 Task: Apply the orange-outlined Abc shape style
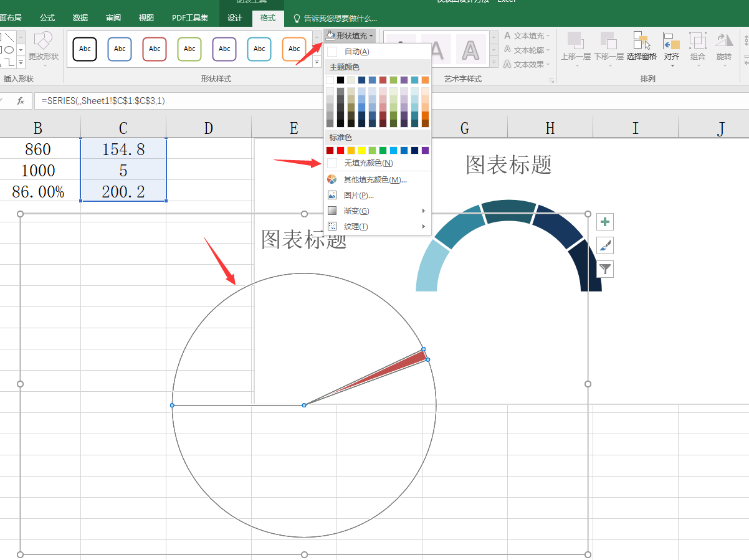coord(294,49)
